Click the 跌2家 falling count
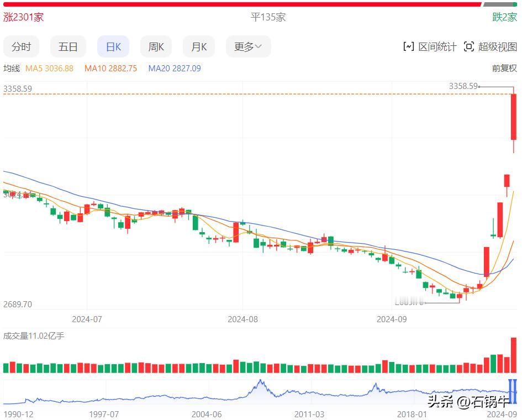Viewport: 522px width, 420px height. pyautogui.click(x=505, y=17)
